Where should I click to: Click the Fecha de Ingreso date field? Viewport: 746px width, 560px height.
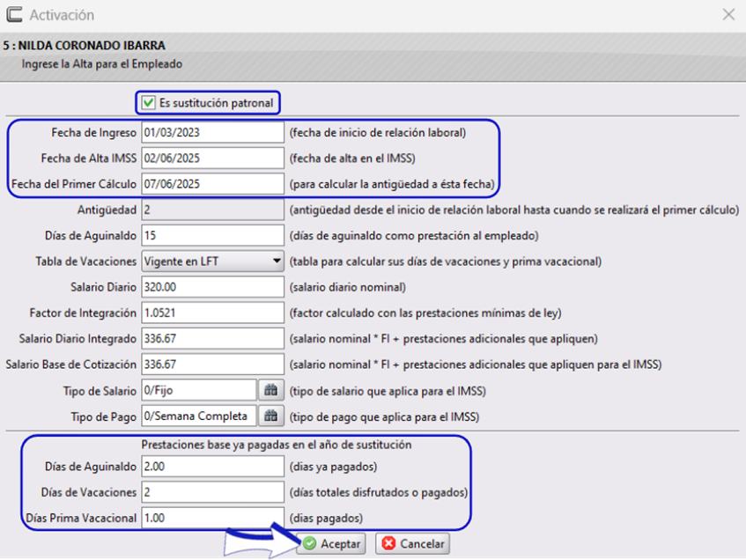pyautogui.click(x=211, y=132)
